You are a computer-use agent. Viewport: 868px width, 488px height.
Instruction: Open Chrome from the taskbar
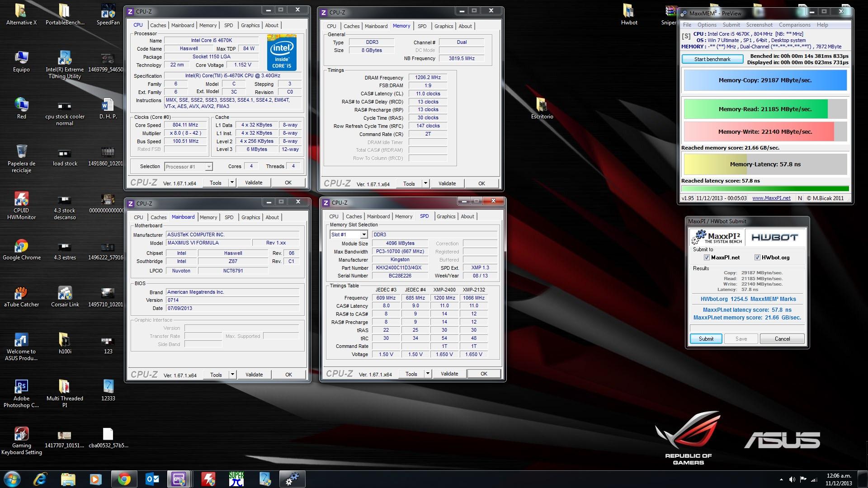124,479
